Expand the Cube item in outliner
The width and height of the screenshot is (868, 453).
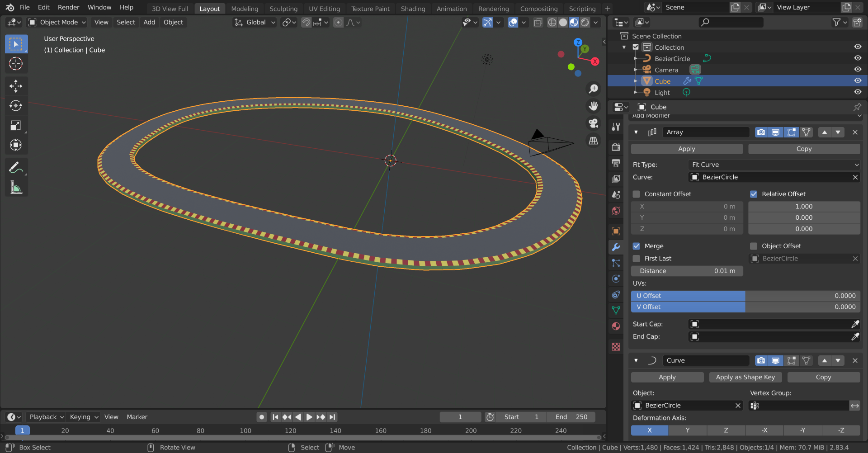point(635,81)
